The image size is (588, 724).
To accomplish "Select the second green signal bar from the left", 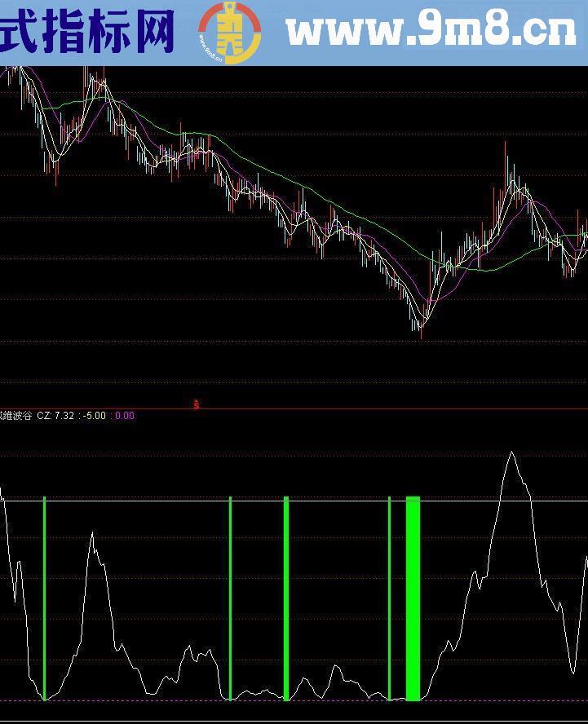I will tap(231, 598).
